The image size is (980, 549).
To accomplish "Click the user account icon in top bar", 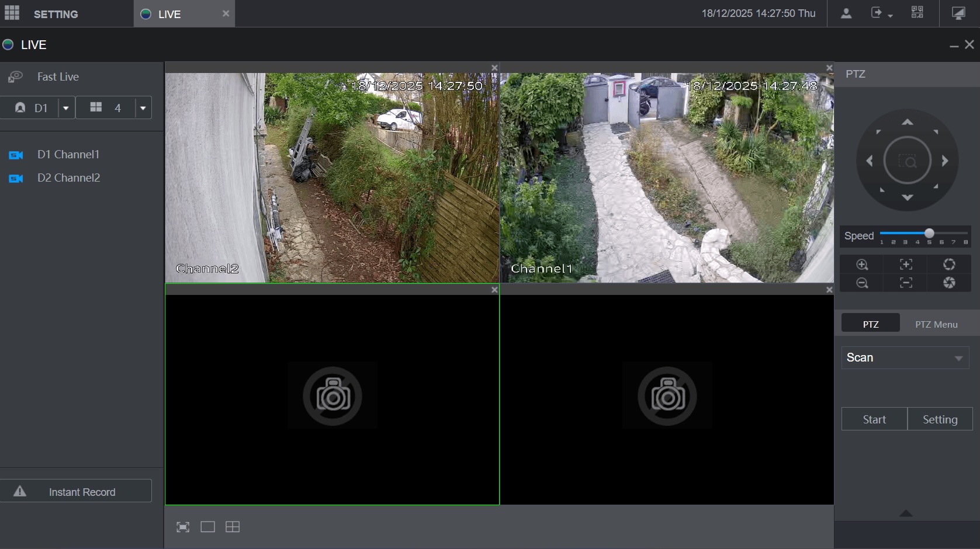I will coord(846,13).
